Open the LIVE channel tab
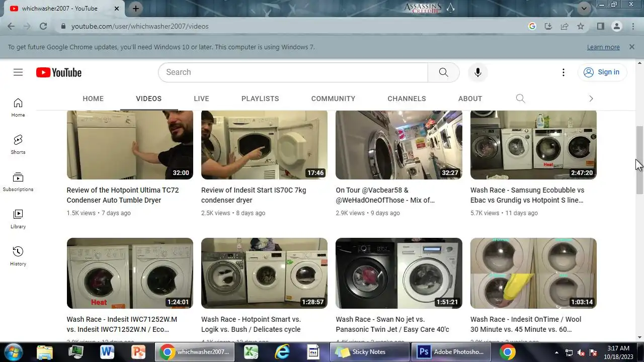Image resolution: width=644 pixels, height=362 pixels. point(201,99)
